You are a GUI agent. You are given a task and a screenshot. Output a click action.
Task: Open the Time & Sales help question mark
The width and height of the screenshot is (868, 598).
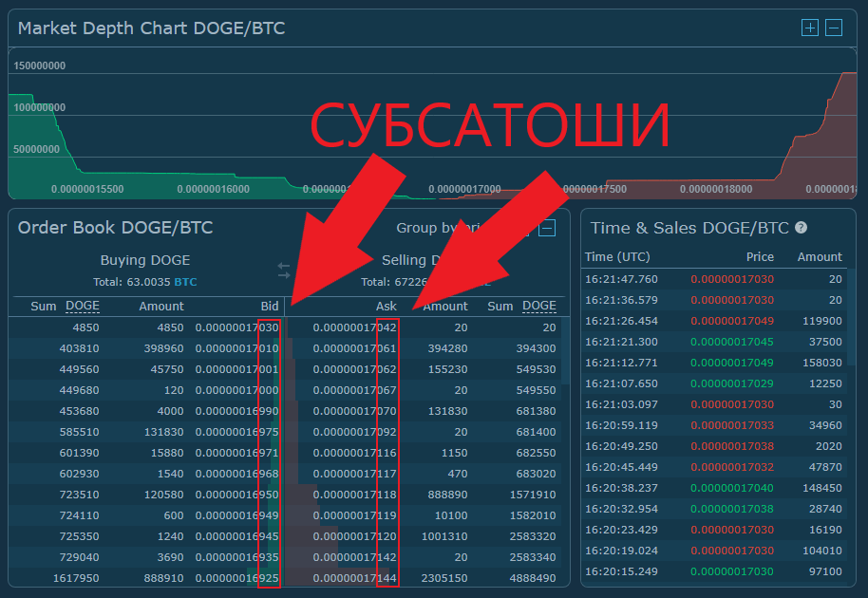(x=801, y=228)
